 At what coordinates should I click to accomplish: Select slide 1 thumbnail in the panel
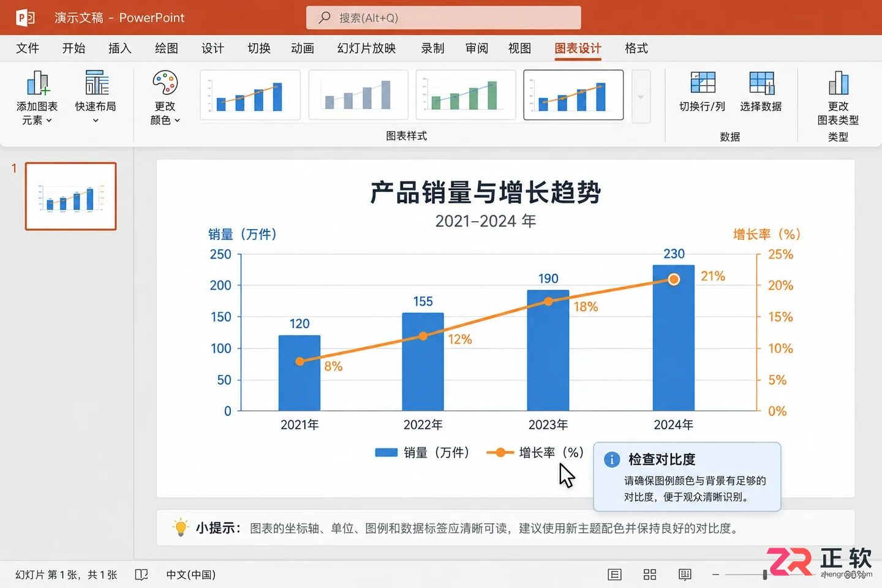click(70, 196)
